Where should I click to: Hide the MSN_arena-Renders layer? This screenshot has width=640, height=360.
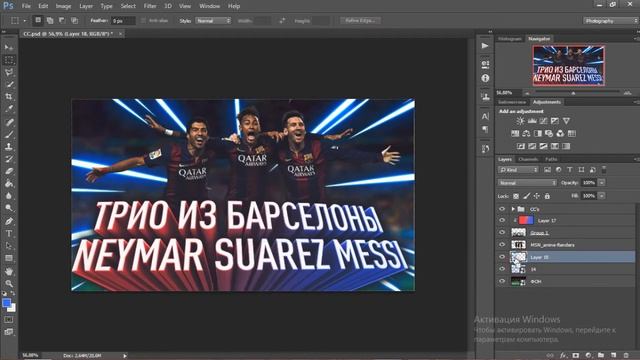[502, 244]
